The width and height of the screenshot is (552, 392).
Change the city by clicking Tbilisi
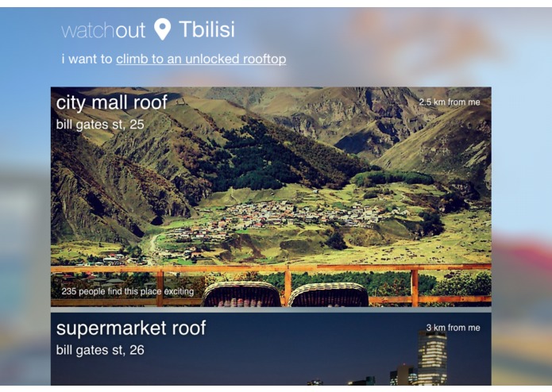207,29
